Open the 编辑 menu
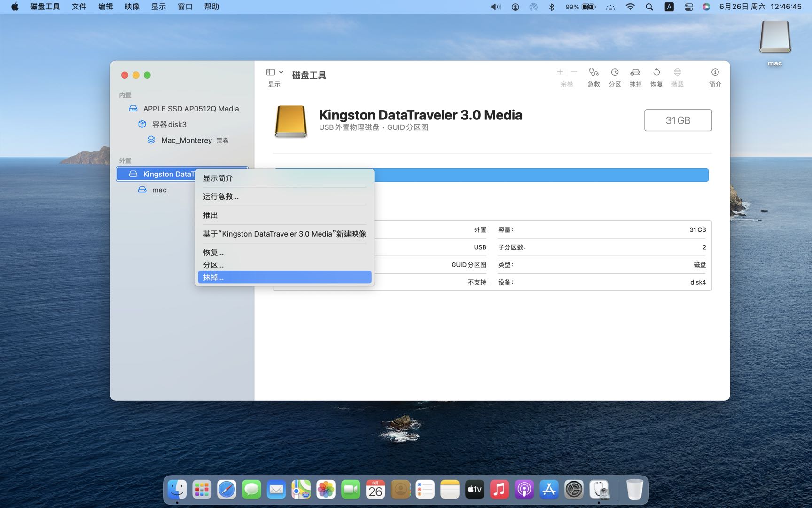 (x=106, y=7)
